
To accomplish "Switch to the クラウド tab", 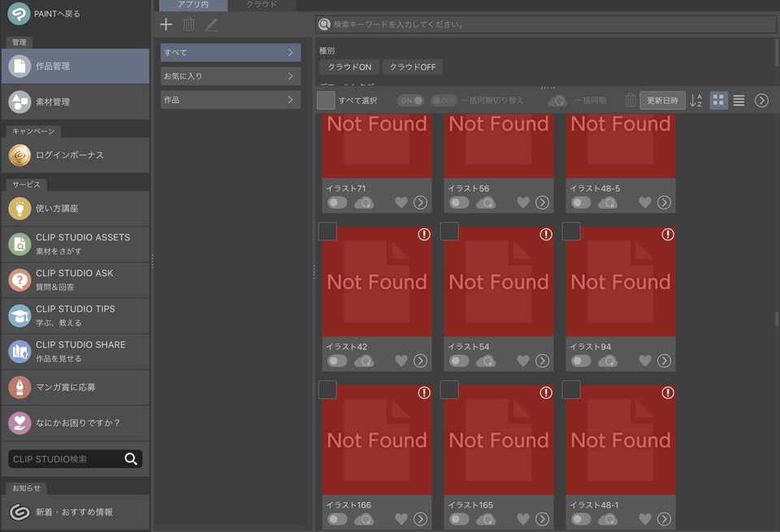I will pyautogui.click(x=262, y=5).
